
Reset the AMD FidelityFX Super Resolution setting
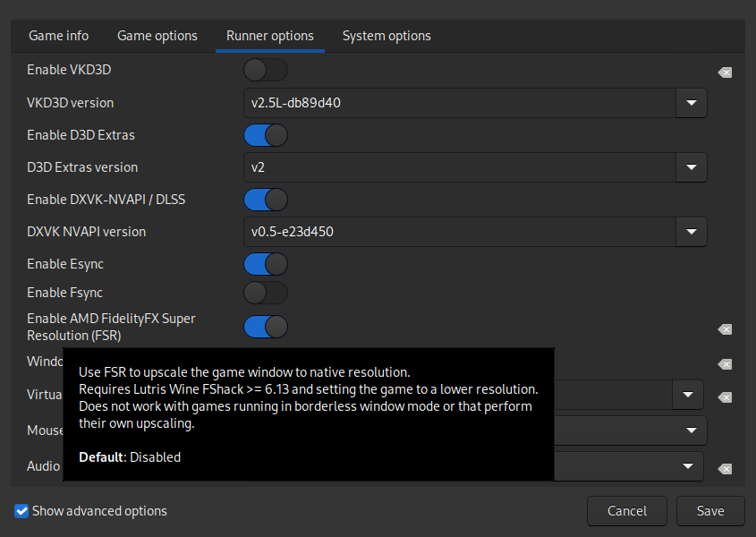coord(725,329)
